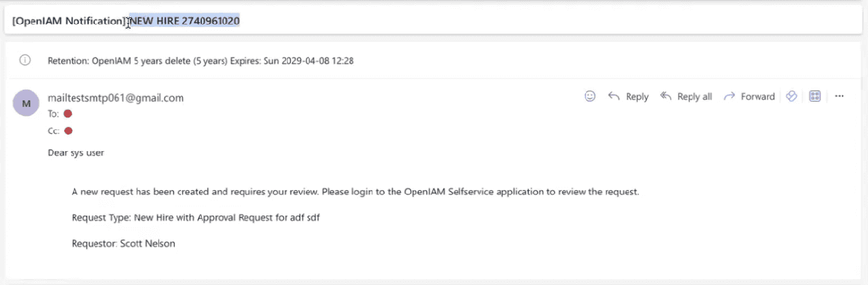Open the sender's M avatar
The image size is (868, 285).
25,103
